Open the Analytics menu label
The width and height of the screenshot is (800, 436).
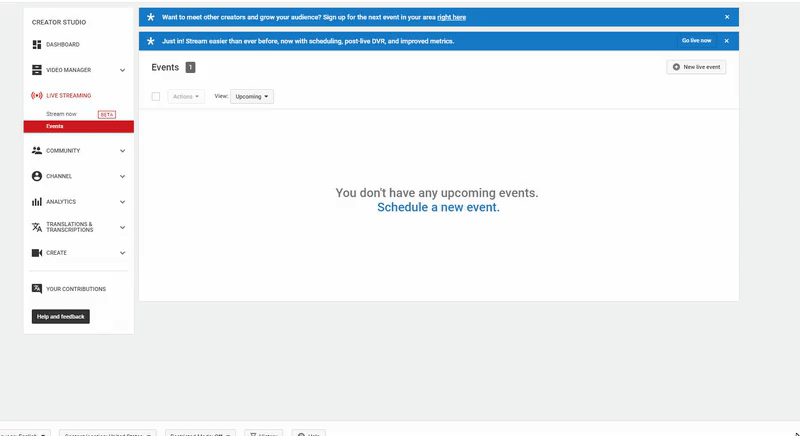(61, 201)
